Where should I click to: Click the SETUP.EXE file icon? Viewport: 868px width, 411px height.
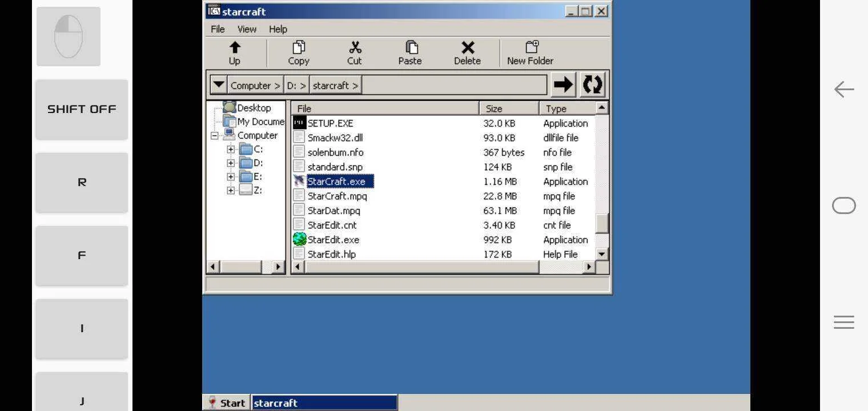299,123
